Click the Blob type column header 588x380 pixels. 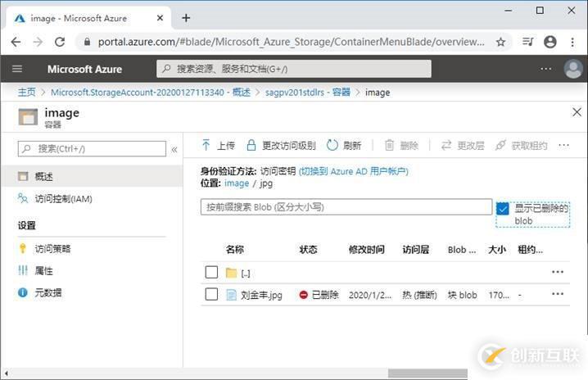tap(462, 250)
